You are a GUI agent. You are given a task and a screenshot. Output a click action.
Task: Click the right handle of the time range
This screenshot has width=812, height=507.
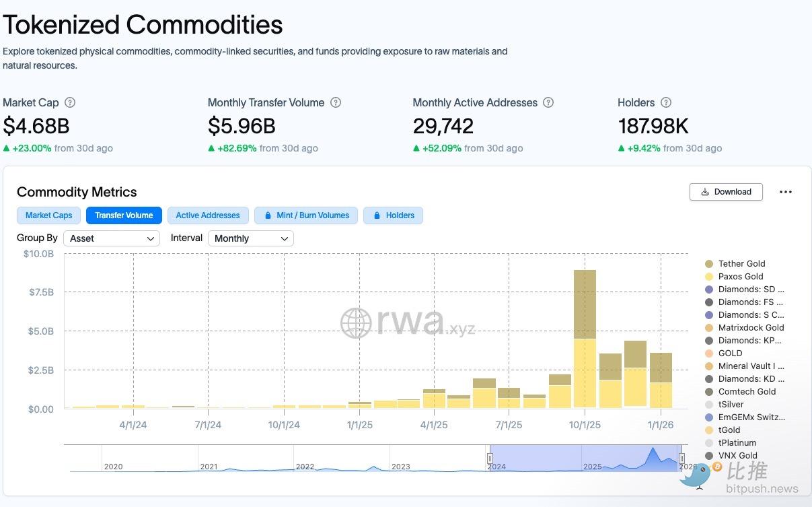pos(681,458)
